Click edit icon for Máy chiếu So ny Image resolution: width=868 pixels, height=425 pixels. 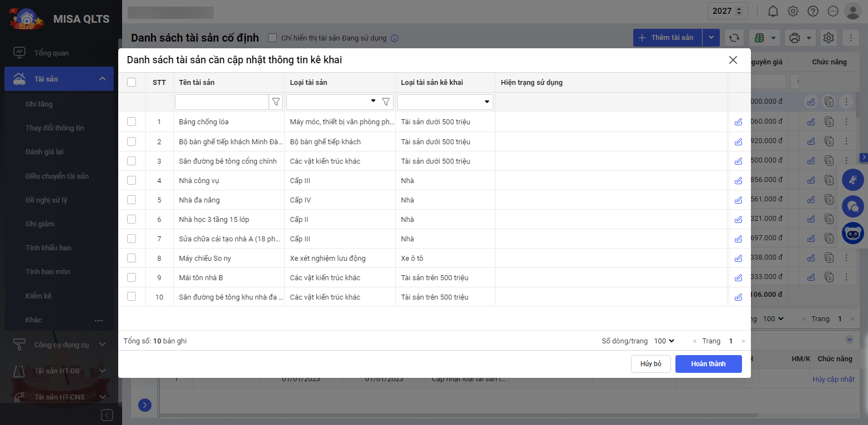pos(738,258)
